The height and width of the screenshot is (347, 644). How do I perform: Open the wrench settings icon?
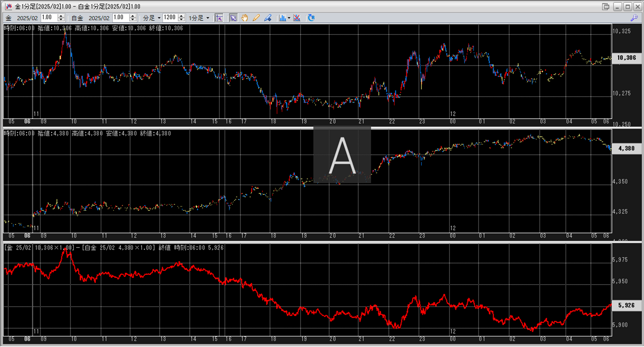pyautogui.click(x=634, y=18)
